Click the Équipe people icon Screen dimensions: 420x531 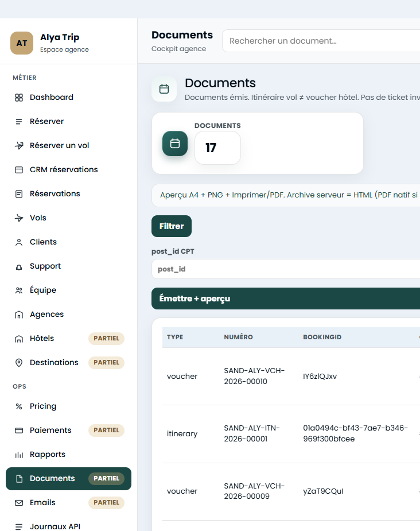pyautogui.click(x=19, y=290)
